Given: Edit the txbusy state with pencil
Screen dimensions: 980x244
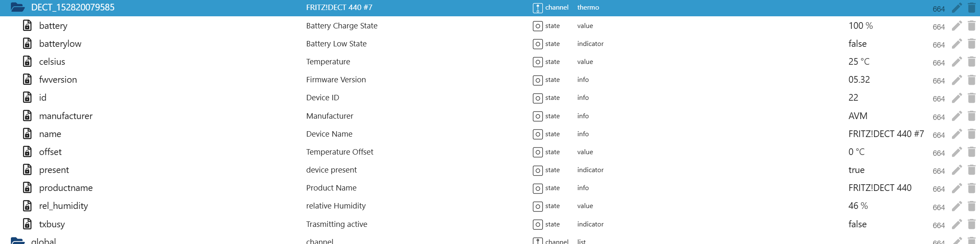Looking at the screenshot, I should click(957, 224).
